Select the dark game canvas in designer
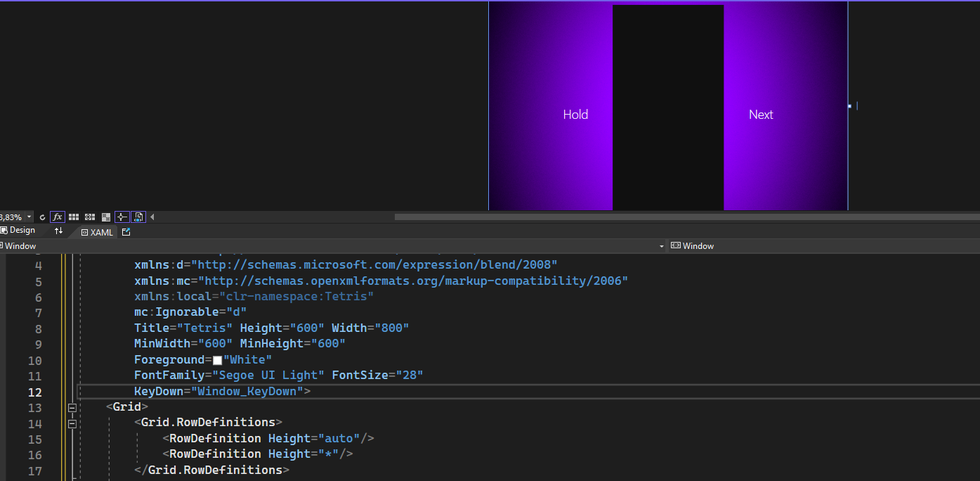 (x=668, y=108)
